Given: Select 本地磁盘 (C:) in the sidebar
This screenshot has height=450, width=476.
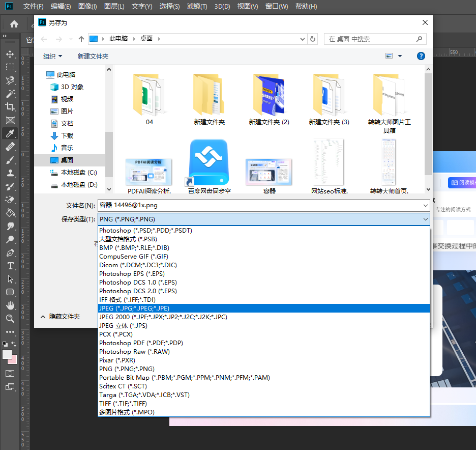Looking at the screenshot, I should tap(79, 173).
